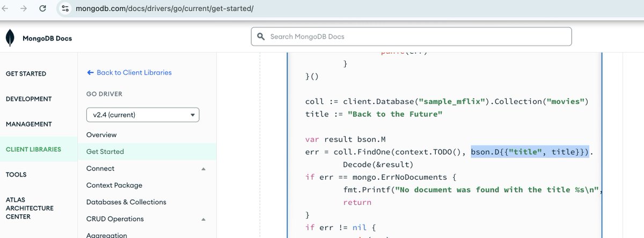Go back using the browser back arrow
Screen dimensions: 644x238
[x=5, y=9]
